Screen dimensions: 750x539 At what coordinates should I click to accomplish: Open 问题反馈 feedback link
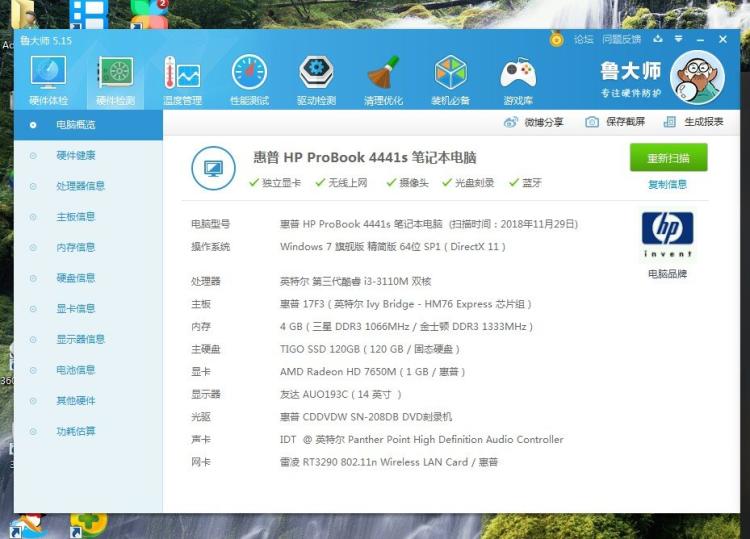[x=621, y=40]
